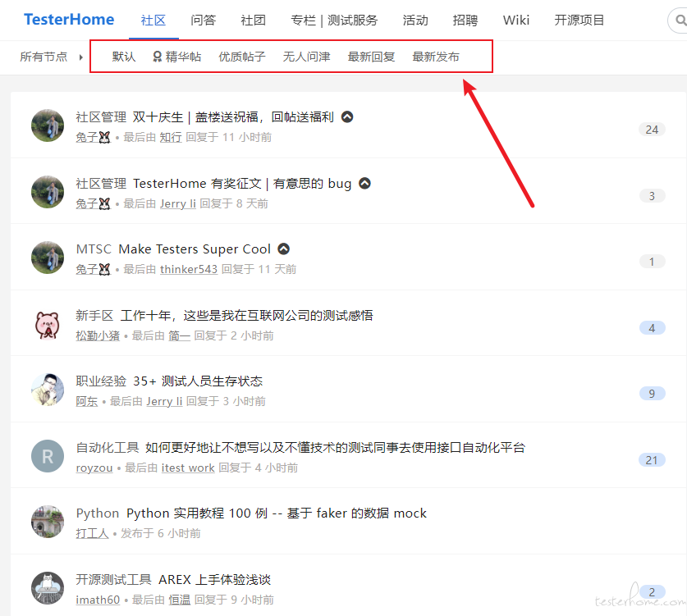Switch to the 活动 navigation tab
Viewport: 687px width, 616px height.
415,21
